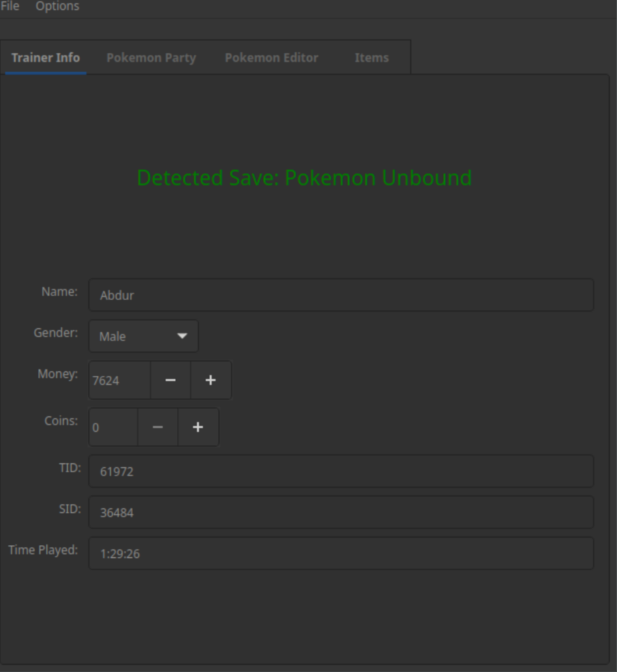This screenshot has height=672, width=617.
Task: Open the Pokemon Editor tab
Action: [271, 58]
